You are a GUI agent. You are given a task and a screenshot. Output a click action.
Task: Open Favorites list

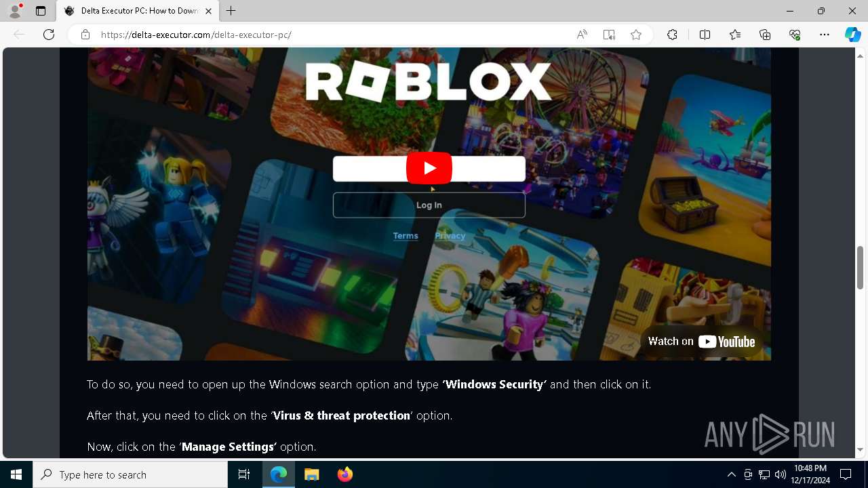click(735, 35)
